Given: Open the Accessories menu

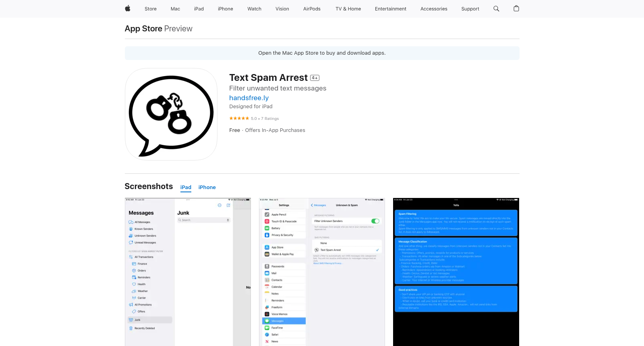Looking at the screenshot, I should click(434, 9).
